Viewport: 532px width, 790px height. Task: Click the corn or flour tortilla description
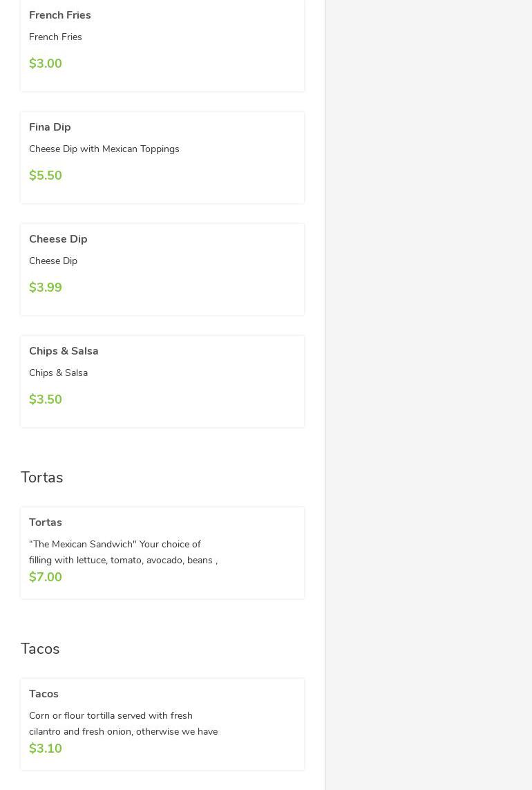[x=123, y=724]
